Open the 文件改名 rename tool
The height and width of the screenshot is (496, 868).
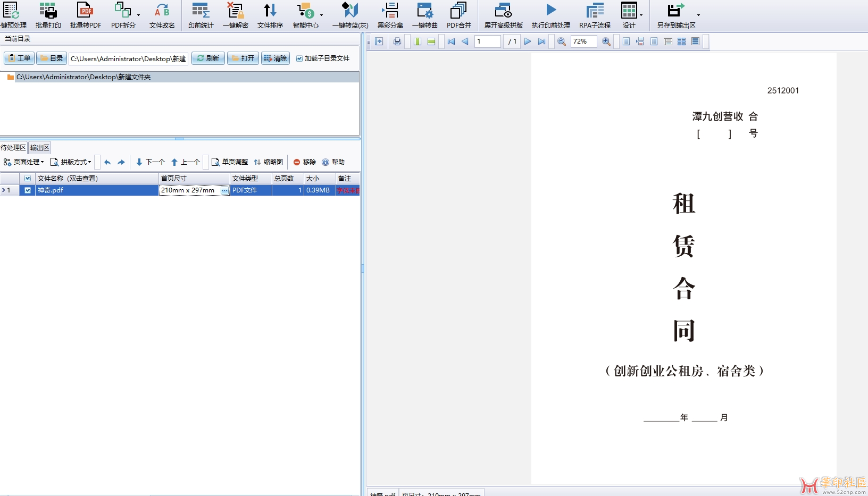pyautogui.click(x=162, y=11)
